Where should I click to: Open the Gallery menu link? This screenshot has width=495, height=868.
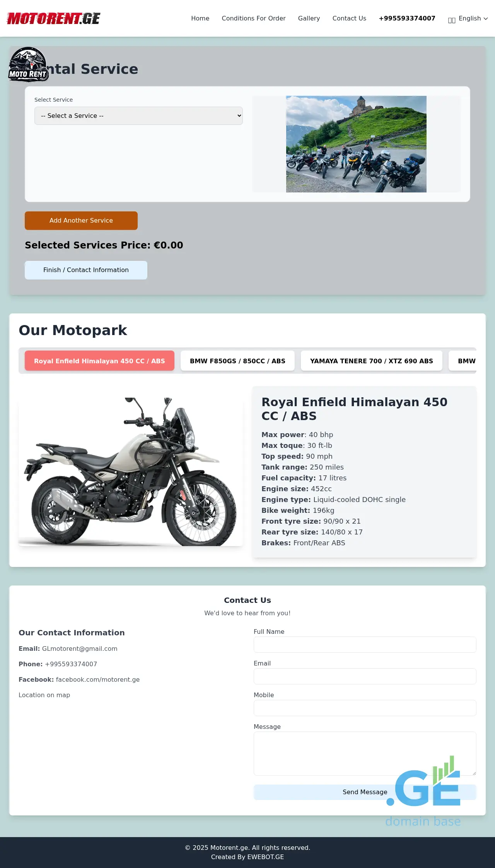pos(309,18)
